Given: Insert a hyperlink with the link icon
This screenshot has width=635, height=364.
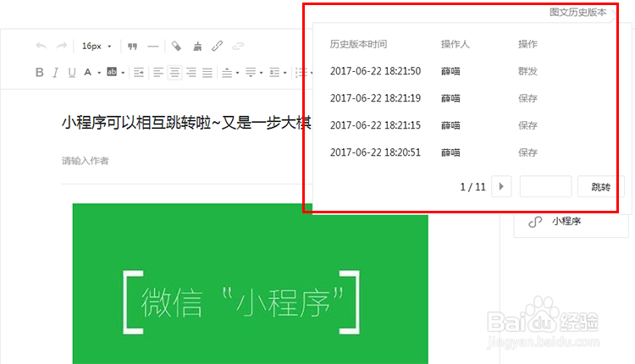Looking at the screenshot, I should point(218,46).
